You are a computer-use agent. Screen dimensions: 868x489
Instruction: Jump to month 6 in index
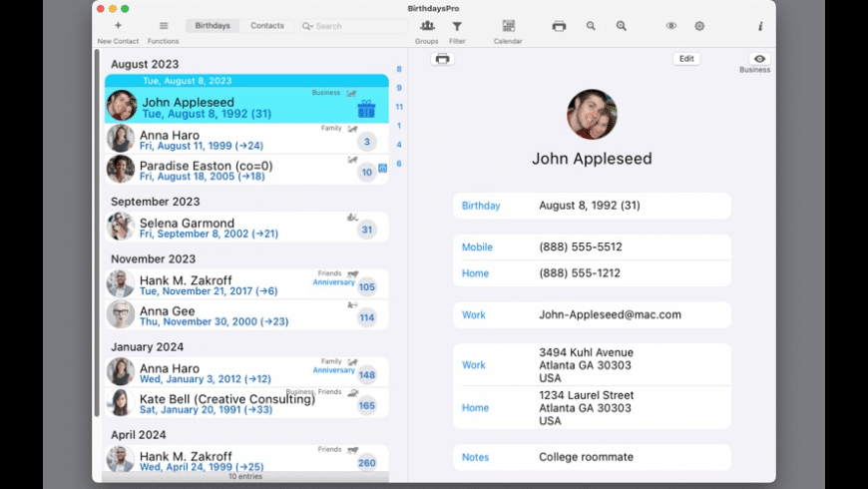tap(398, 164)
